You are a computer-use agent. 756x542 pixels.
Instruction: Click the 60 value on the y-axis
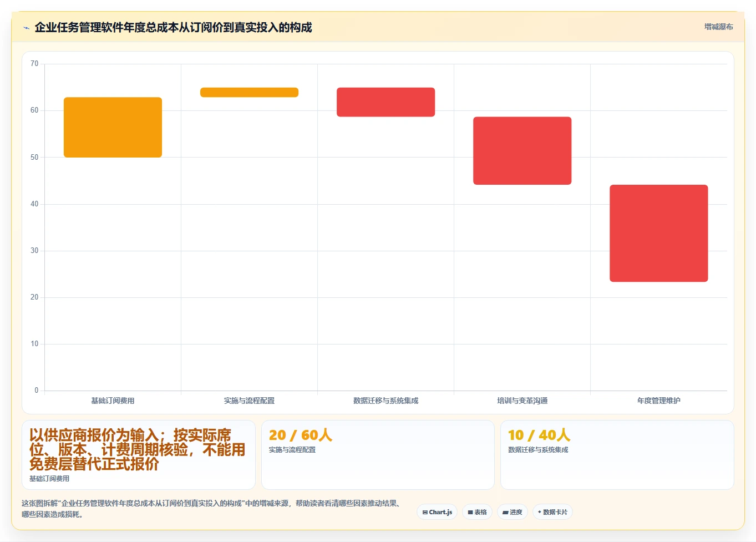point(34,110)
